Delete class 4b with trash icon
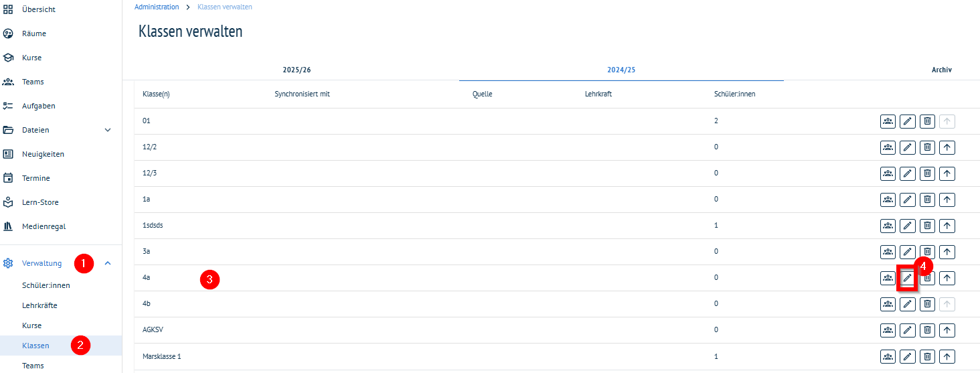980x373 pixels. (x=927, y=304)
